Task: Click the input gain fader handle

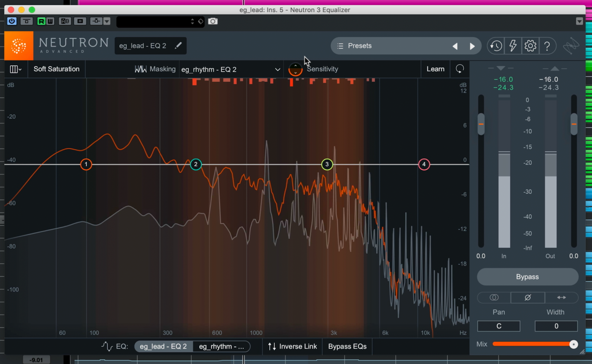Action: point(481,124)
